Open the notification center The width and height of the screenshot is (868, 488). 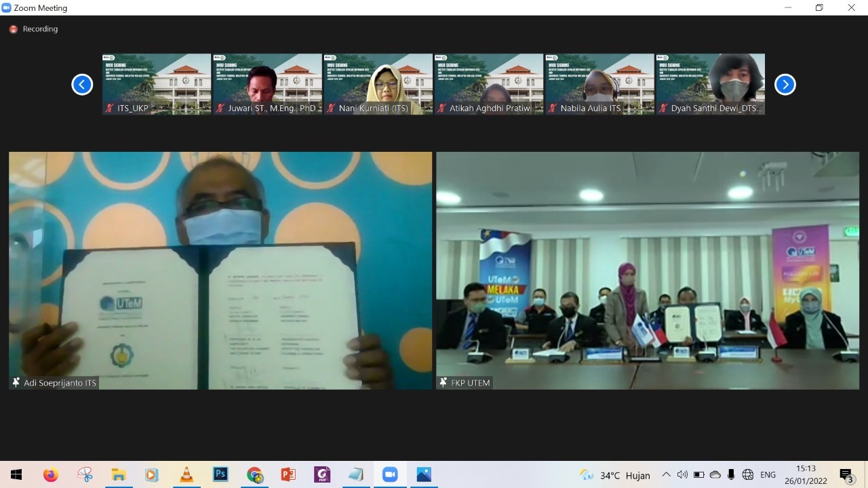(x=847, y=474)
